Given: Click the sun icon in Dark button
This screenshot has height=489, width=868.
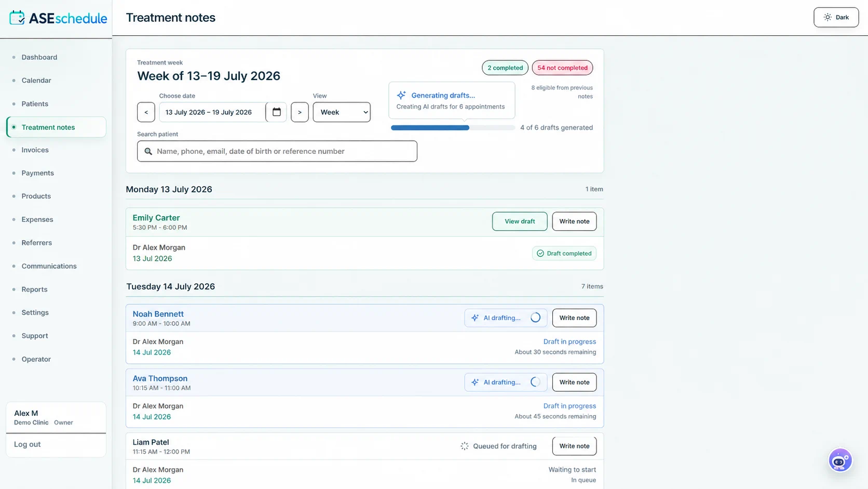Looking at the screenshot, I should point(828,17).
